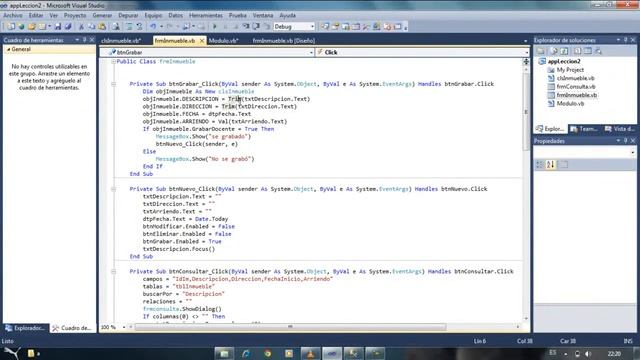Click the Undo arrow icon
This screenshot has height=360, width=640.
click(153, 27)
